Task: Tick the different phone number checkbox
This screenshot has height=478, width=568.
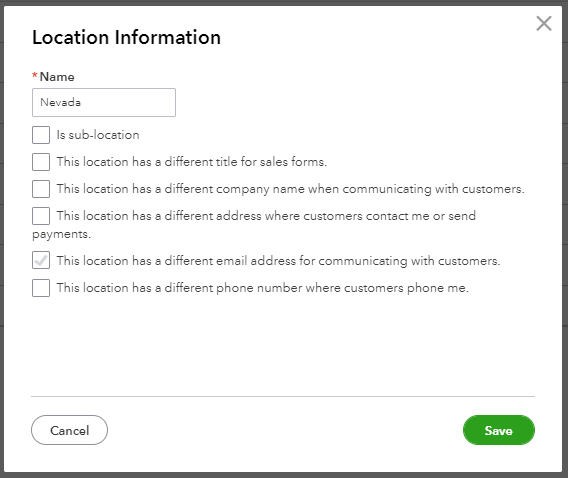Action: (41, 288)
